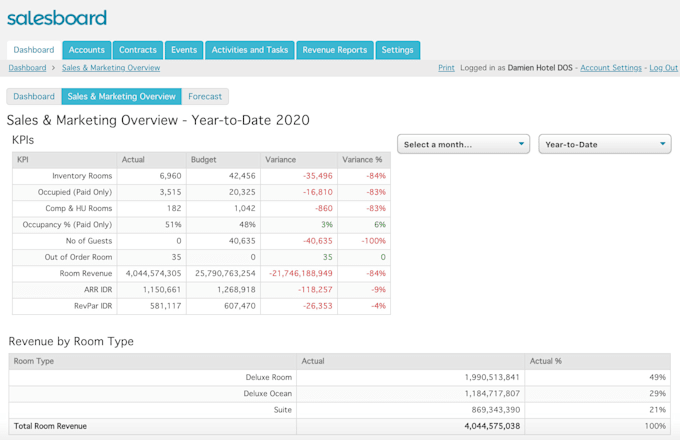Select Activities and Tasks tab

(250, 50)
